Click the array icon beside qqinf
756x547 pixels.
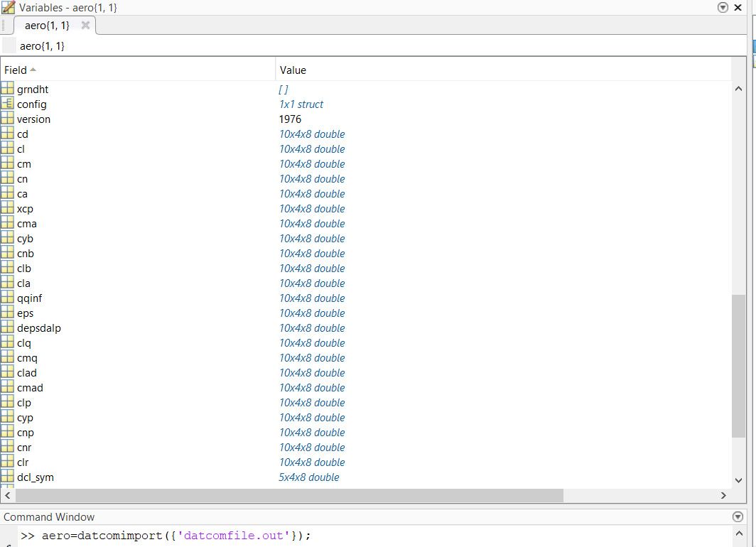[8, 298]
